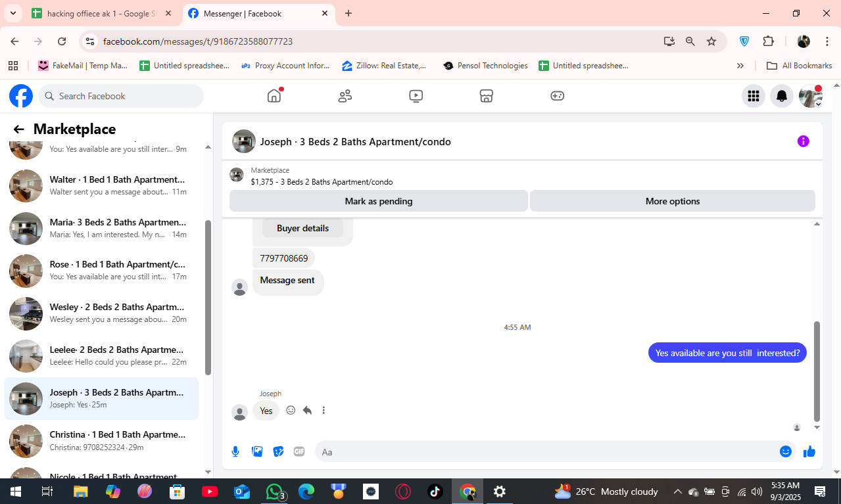841x504 pixels.
Task: Open Video (Watch) icon
Action: (x=416, y=96)
